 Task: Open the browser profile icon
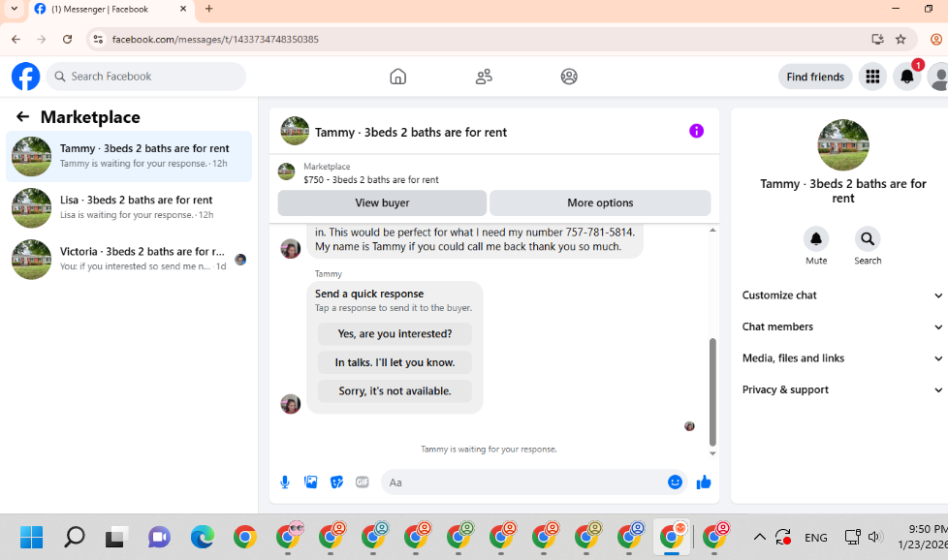coord(936,40)
